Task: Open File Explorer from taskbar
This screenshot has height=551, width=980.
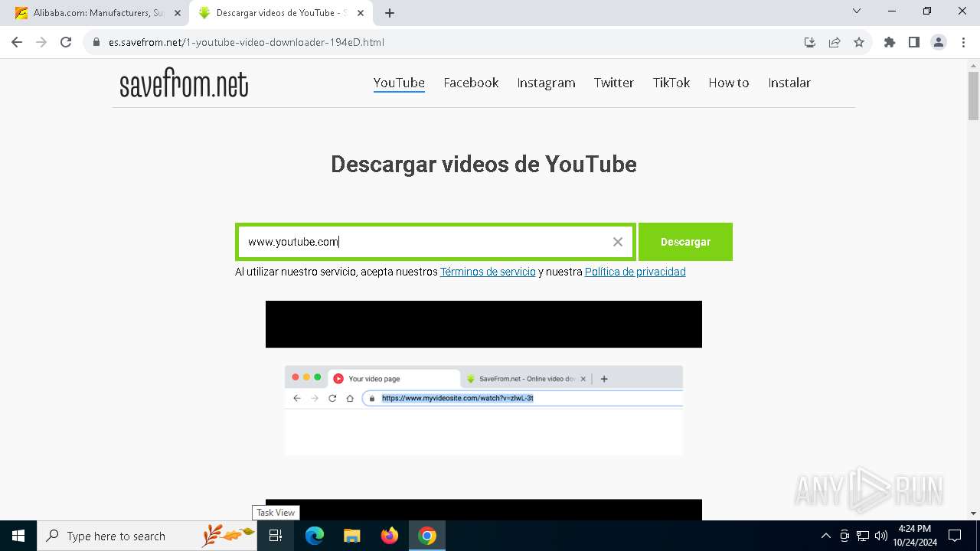Action: point(352,536)
